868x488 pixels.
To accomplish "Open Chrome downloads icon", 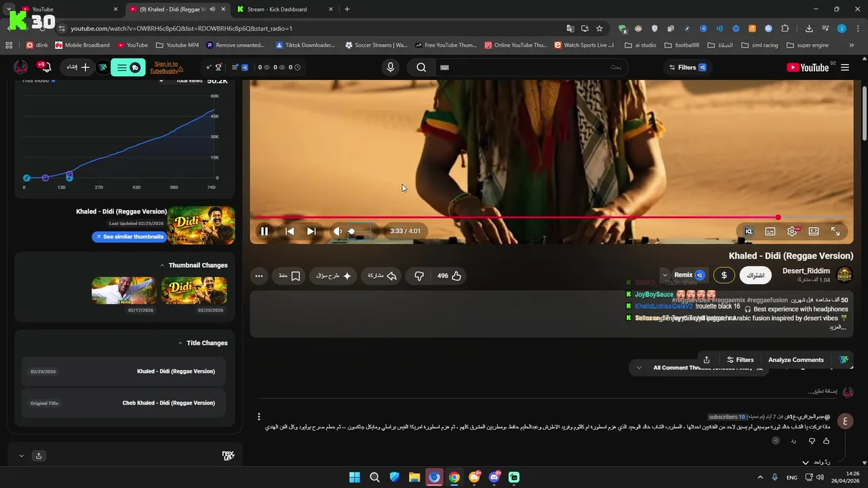I will coord(809,28).
